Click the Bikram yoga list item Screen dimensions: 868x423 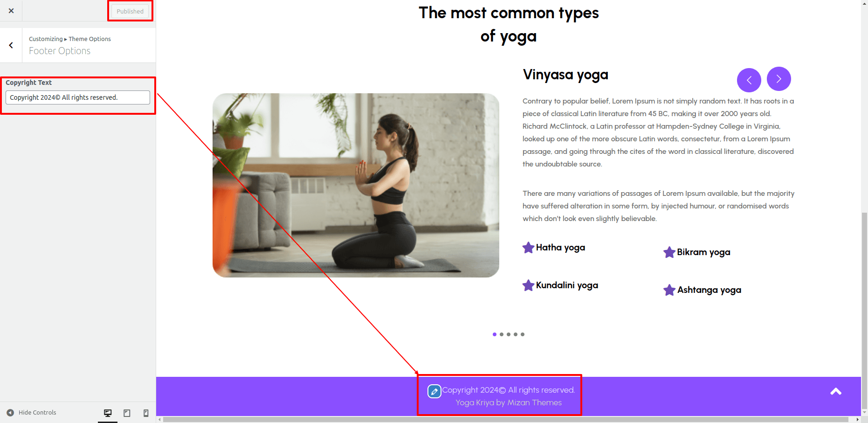click(x=697, y=252)
